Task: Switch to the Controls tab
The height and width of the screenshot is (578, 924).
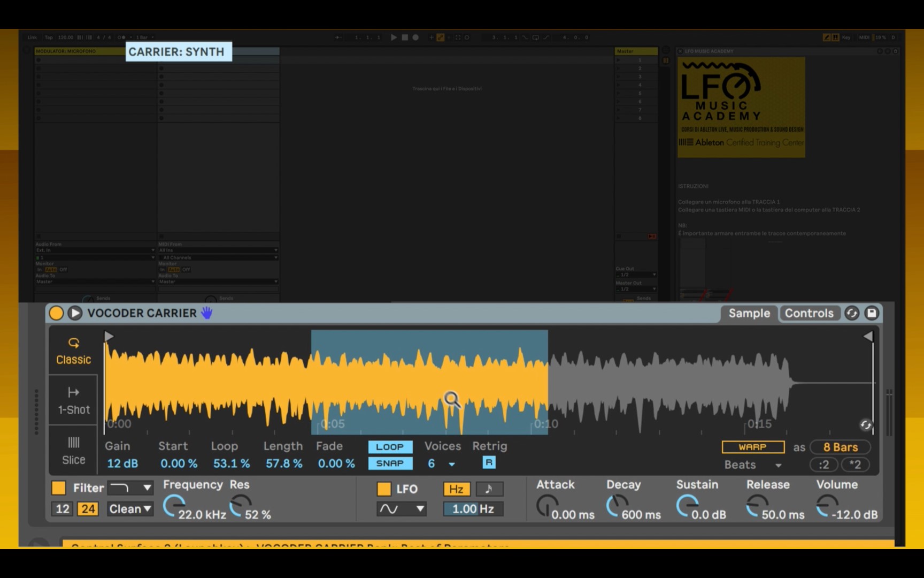Action: 809,313
